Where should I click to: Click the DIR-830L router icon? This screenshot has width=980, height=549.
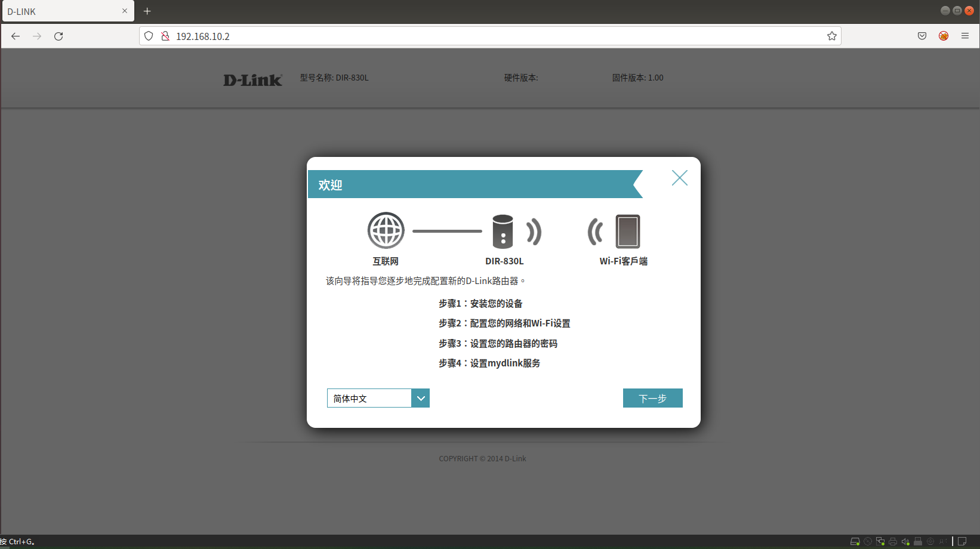[503, 232]
